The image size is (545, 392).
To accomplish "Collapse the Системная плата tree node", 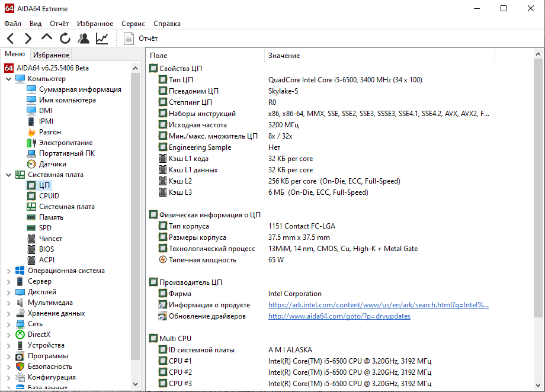I will pyautogui.click(x=9, y=175).
